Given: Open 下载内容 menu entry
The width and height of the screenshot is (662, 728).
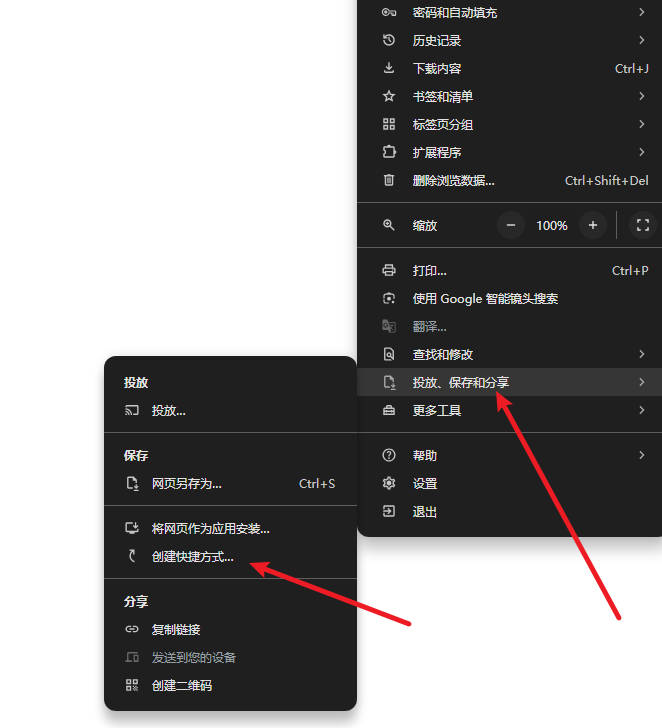Looking at the screenshot, I should coord(510,68).
